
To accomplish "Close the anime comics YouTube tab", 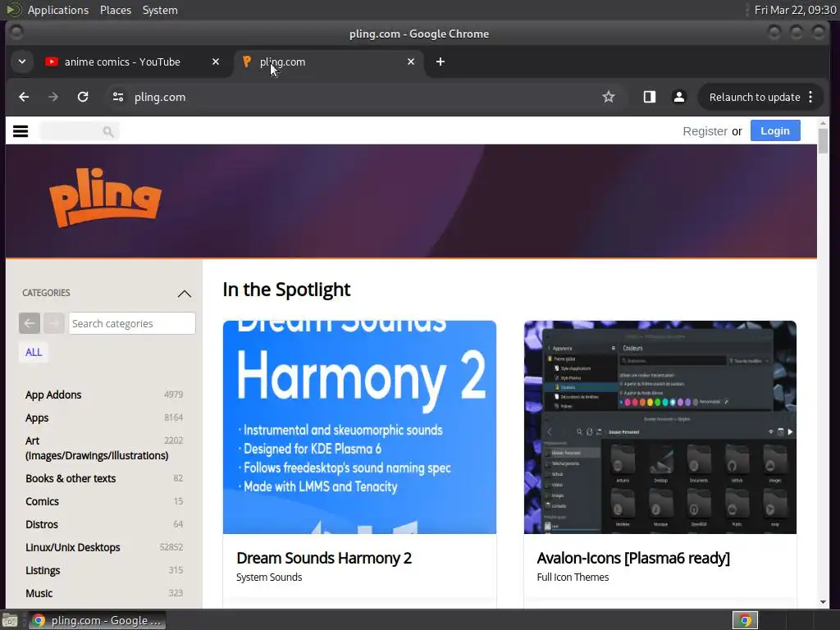I will [x=216, y=62].
